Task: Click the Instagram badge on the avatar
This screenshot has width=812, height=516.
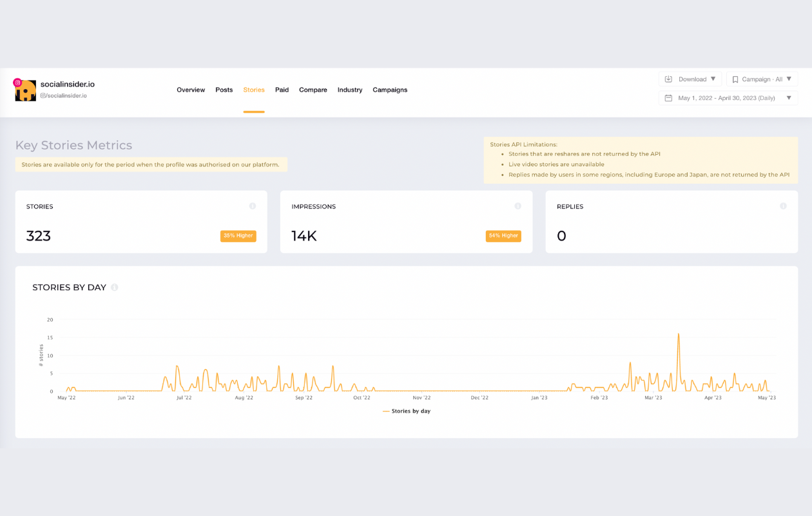Action: pyautogui.click(x=18, y=83)
